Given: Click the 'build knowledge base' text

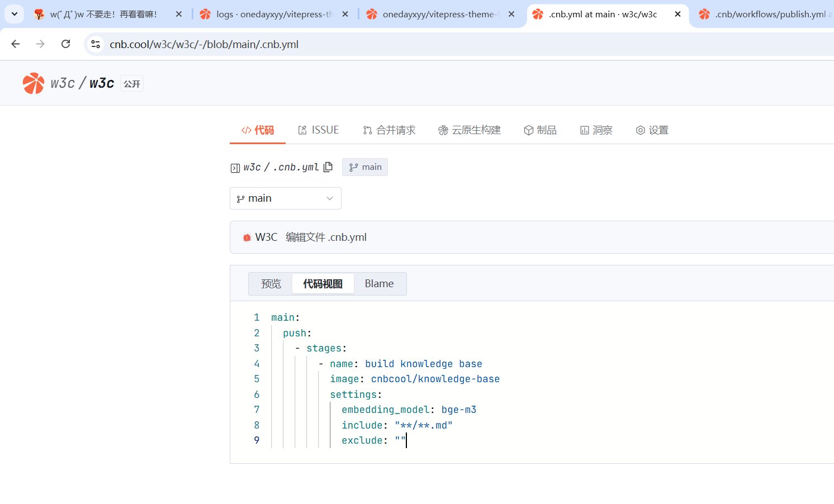Looking at the screenshot, I should tap(424, 364).
